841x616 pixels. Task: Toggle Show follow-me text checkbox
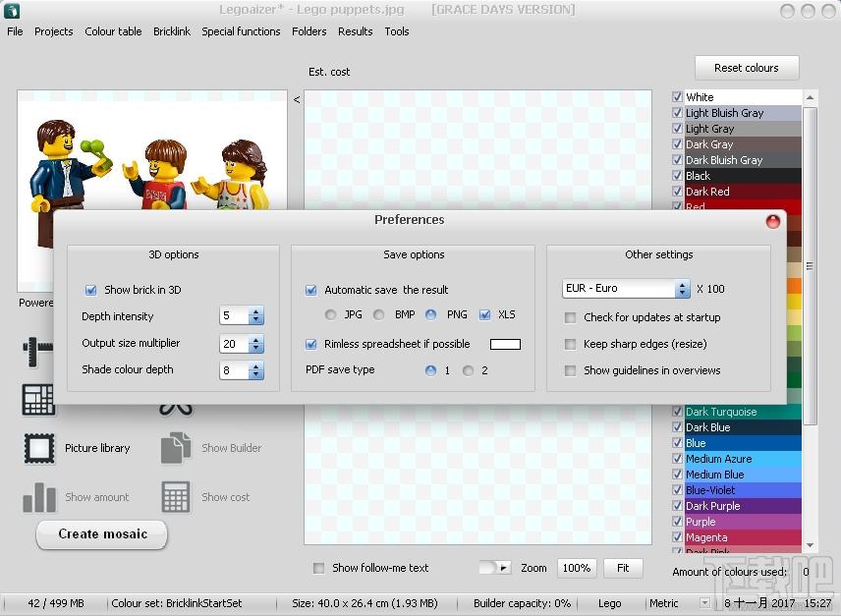coord(318,568)
